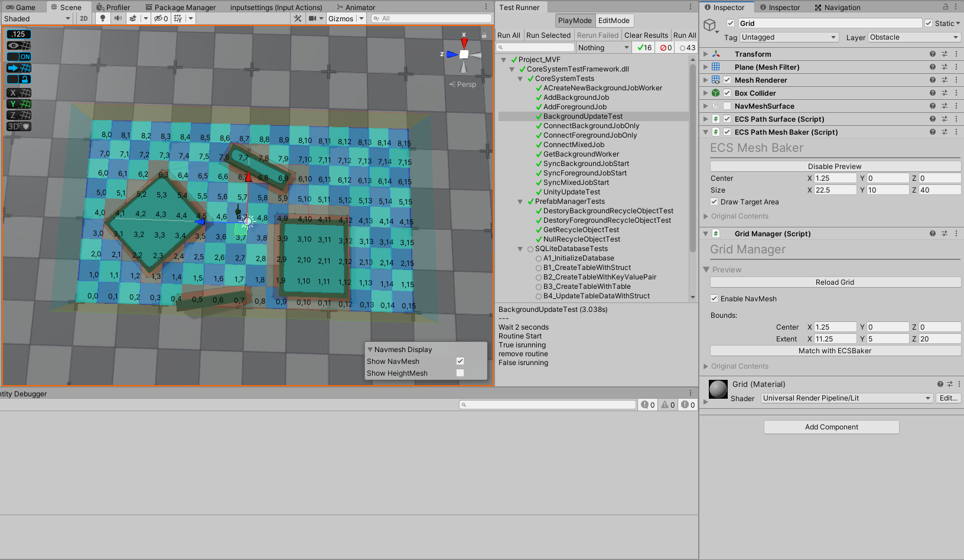Toggle the Grid object active checkbox

731,23
